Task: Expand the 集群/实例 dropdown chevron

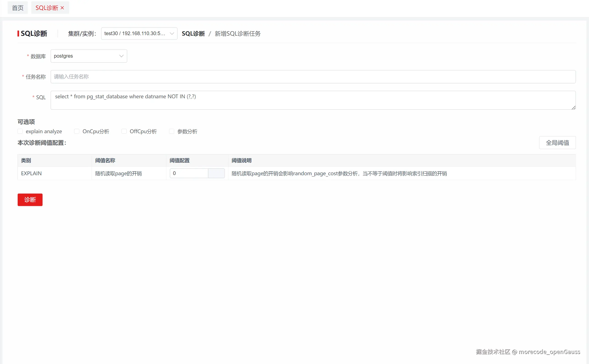Action: [x=172, y=34]
